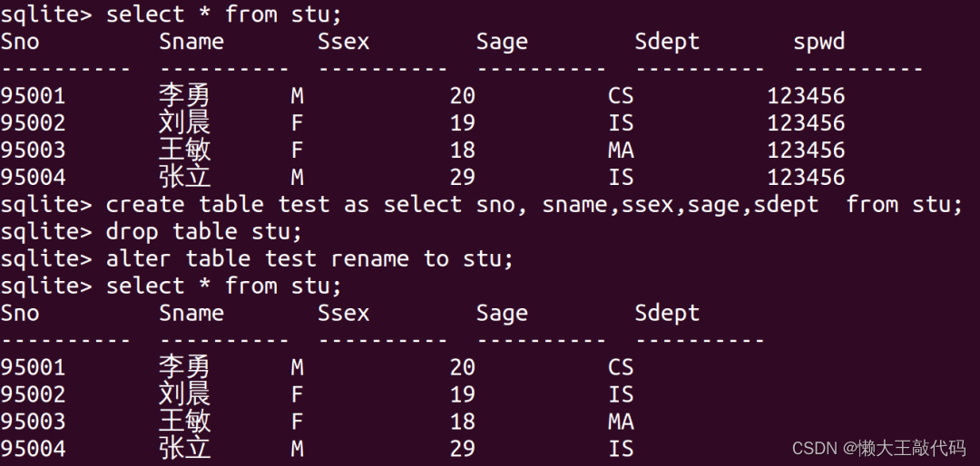The height and width of the screenshot is (466, 980).
Task: Click the 'drop table stu;' command
Action: point(204,231)
